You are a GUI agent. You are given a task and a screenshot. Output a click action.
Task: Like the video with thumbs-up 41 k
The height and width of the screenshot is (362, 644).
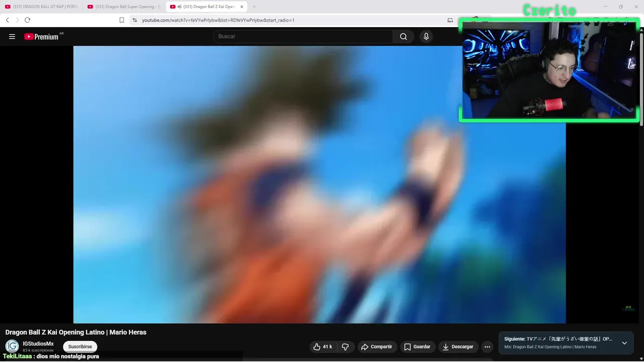[323, 347]
